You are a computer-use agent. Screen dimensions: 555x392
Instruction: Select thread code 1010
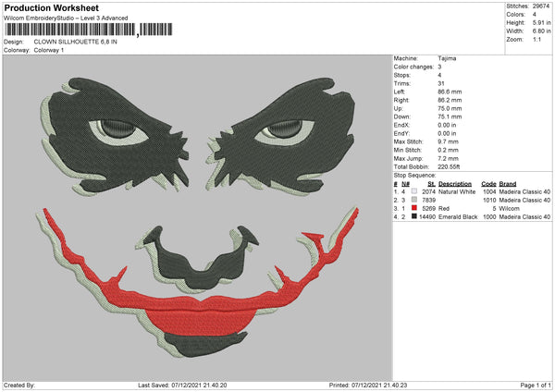pyautogui.click(x=489, y=201)
